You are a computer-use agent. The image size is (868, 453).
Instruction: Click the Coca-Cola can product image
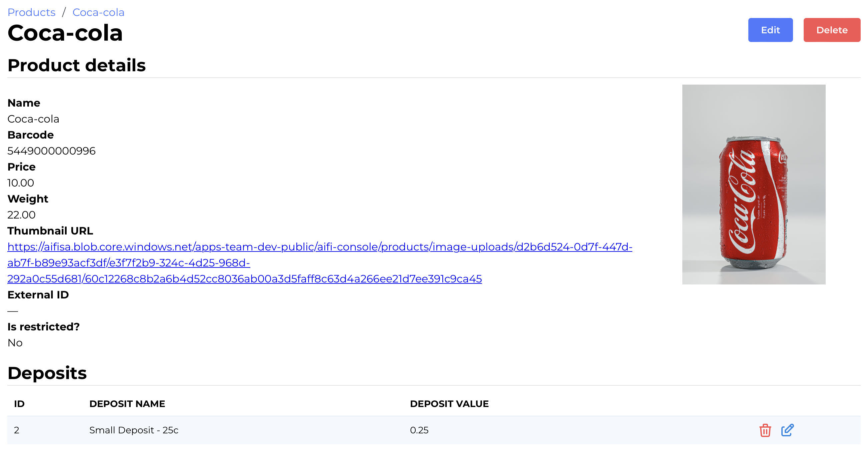[753, 184]
